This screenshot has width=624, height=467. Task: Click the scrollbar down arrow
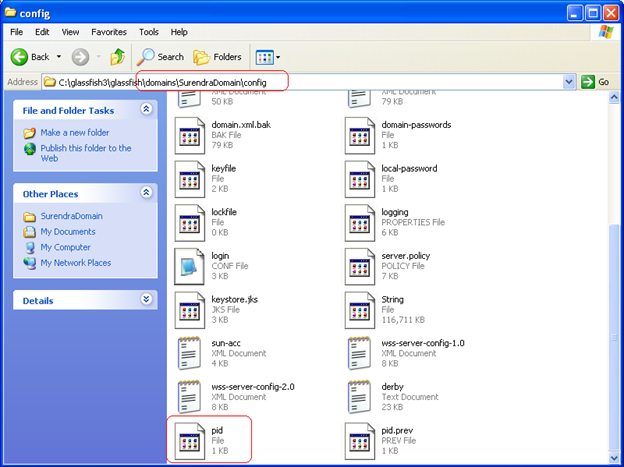614,458
